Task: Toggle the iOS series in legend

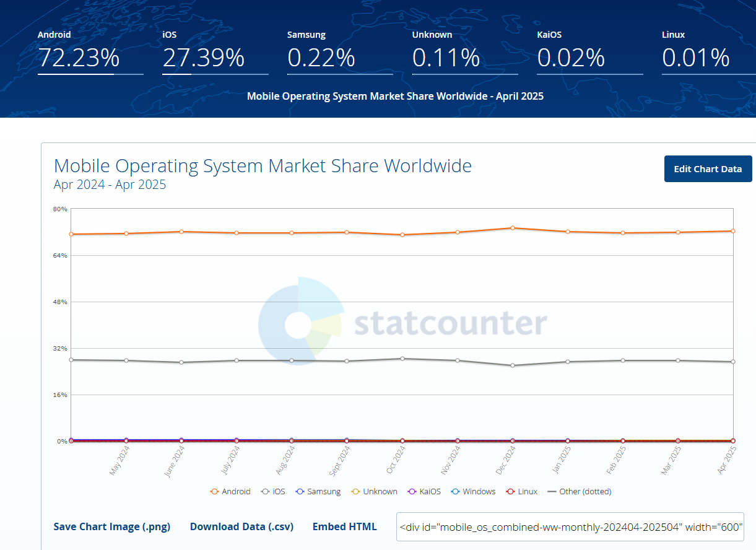Action: [x=273, y=491]
